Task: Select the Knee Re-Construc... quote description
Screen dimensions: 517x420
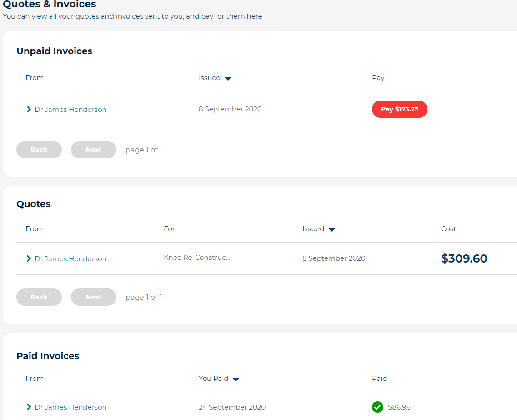Action: [x=197, y=257]
